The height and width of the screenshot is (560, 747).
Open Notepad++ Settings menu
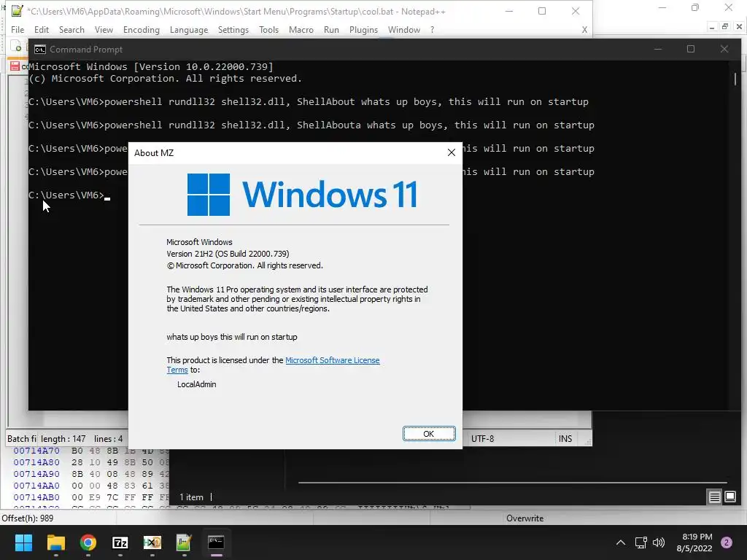(233, 29)
